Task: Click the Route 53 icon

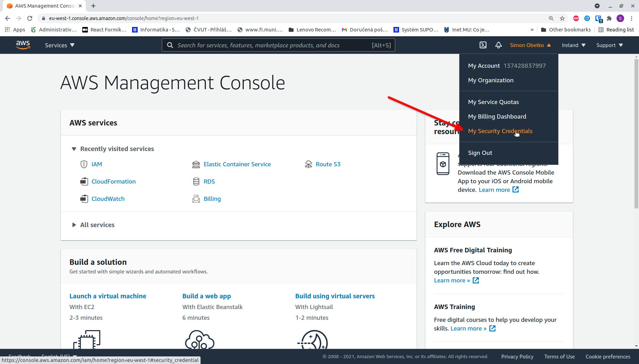Action: 308,164
